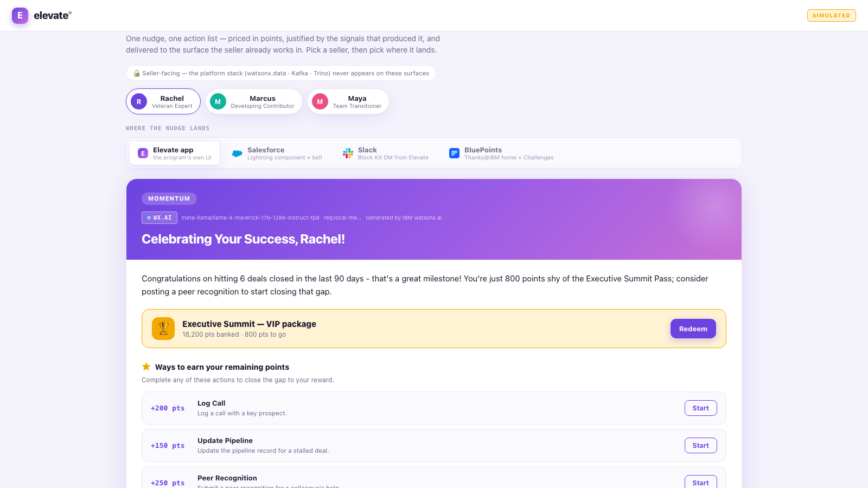This screenshot has height=488, width=868.
Task: Click the BluePoints blue icon
Action: click(454, 153)
